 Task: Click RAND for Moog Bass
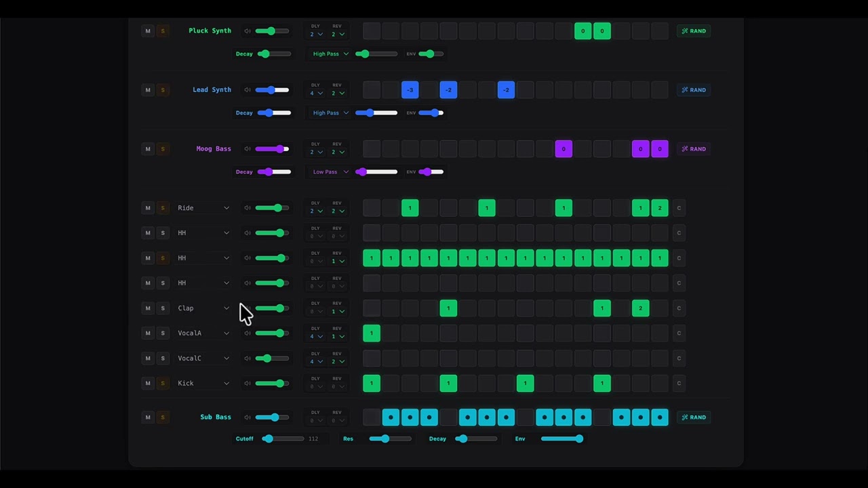[694, 149]
